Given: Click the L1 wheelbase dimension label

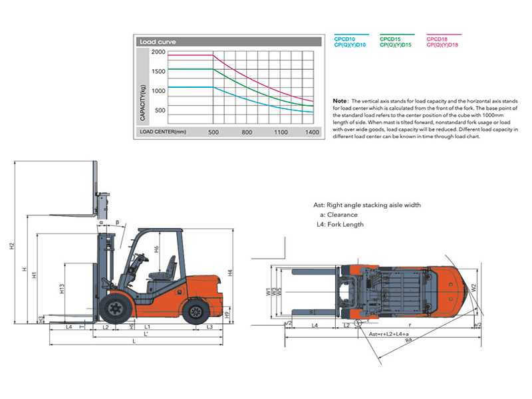Looking at the screenshot, I should pos(147,327).
